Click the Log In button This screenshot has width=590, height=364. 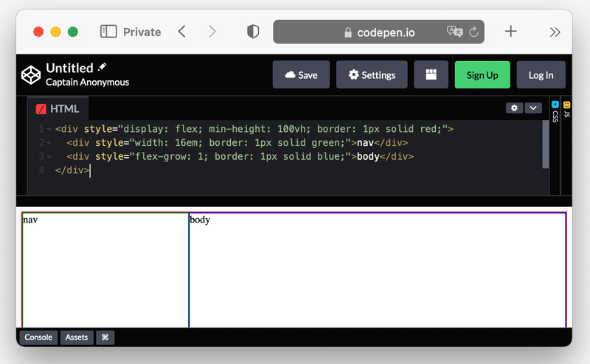(541, 75)
